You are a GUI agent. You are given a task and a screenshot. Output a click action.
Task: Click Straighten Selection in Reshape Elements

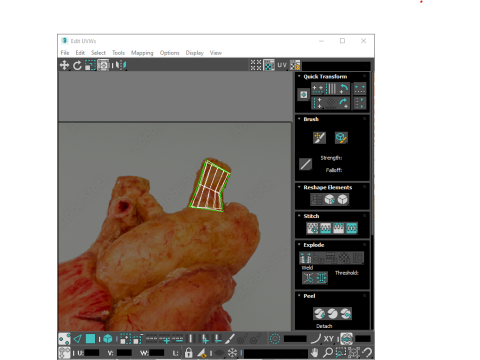point(316,199)
